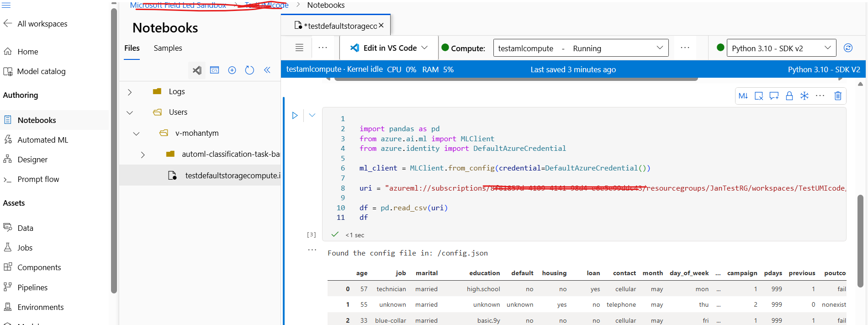Go back to All workspaces
Viewport: 868px width, 325px height.
(35, 24)
